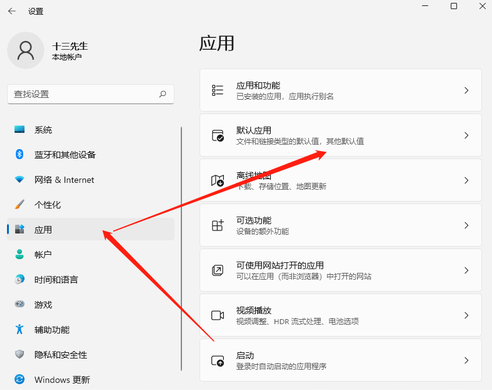Open the 可使用网站打开的应用 title

click(280, 265)
